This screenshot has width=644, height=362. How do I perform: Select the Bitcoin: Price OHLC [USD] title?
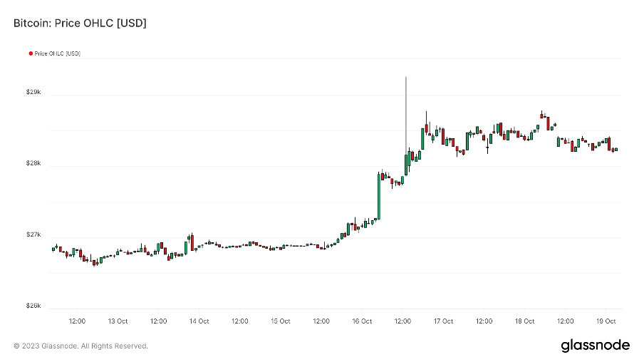click(x=80, y=24)
